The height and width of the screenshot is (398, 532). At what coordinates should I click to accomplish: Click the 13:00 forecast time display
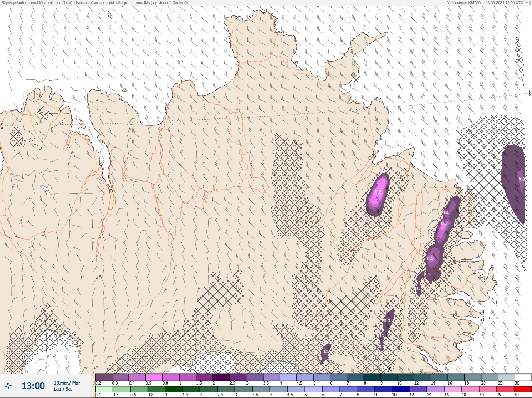point(33,386)
